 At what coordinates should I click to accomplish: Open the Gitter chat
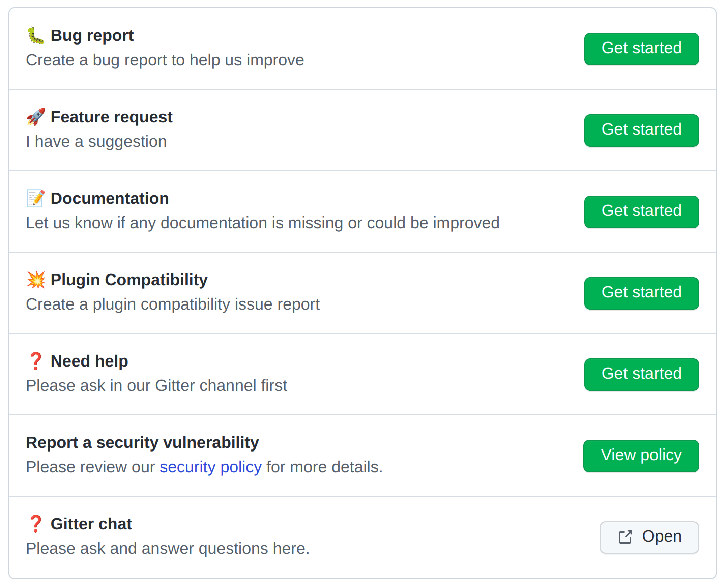click(x=649, y=537)
